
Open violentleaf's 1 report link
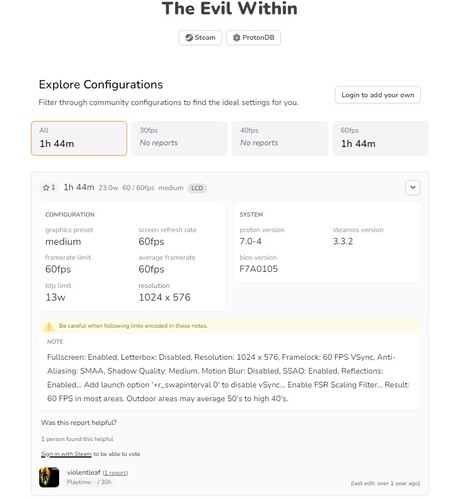(115, 473)
